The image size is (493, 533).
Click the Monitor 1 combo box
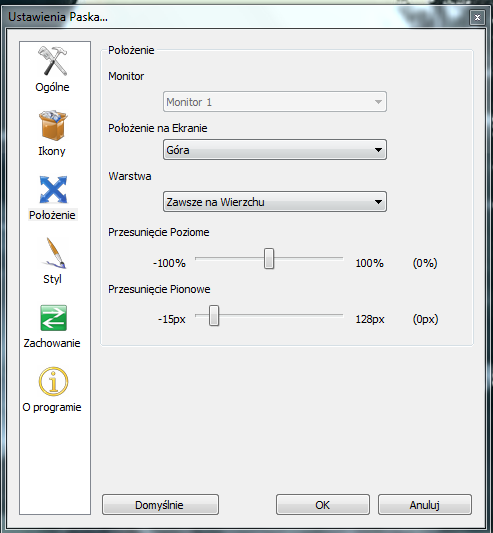[x=275, y=102]
